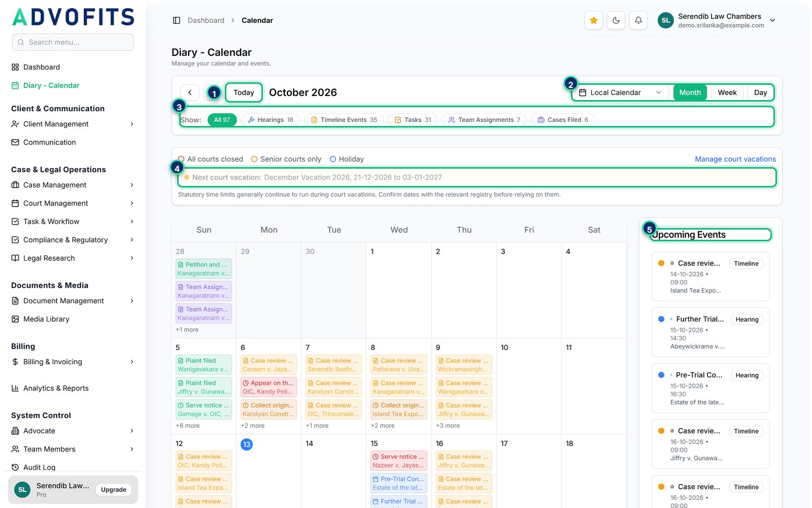812x508 pixels.
Task: Open Manage court vacations link
Action: [x=735, y=159]
